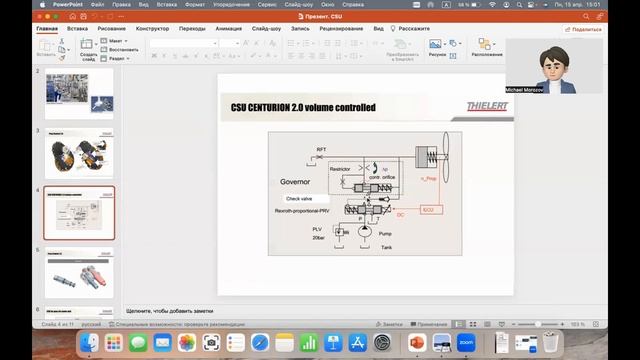
Task: Click the Undo arrow in the title bar
Action: 95,16
